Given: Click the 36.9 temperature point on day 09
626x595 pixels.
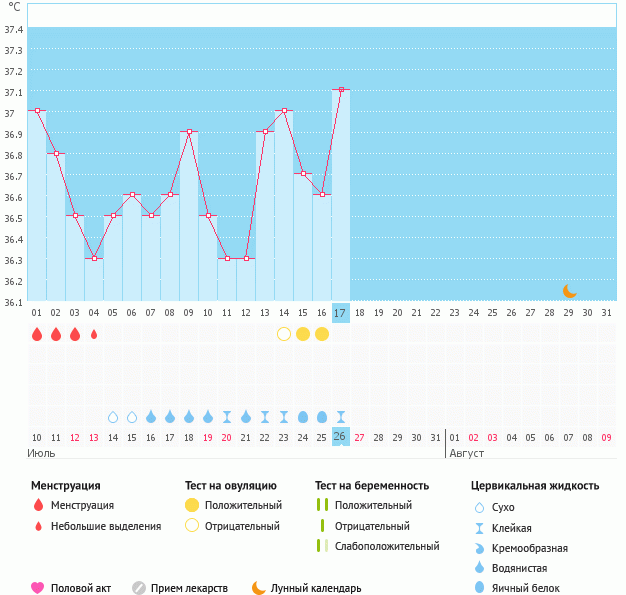Looking at the screenshot, I should pos(189,132).
